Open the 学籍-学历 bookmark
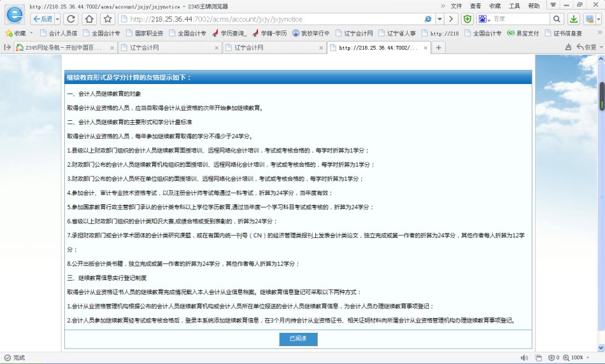Screen dimensions: 605x364 [x=269, y=33]
